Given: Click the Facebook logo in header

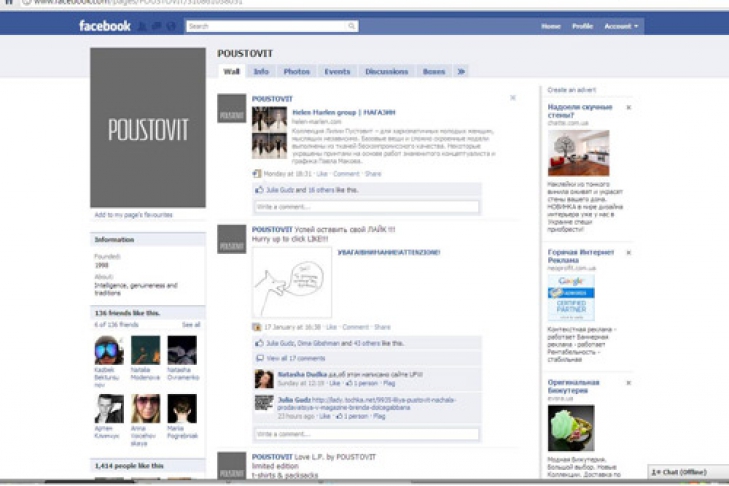Looking at the screenshot, I should point(104,26).
